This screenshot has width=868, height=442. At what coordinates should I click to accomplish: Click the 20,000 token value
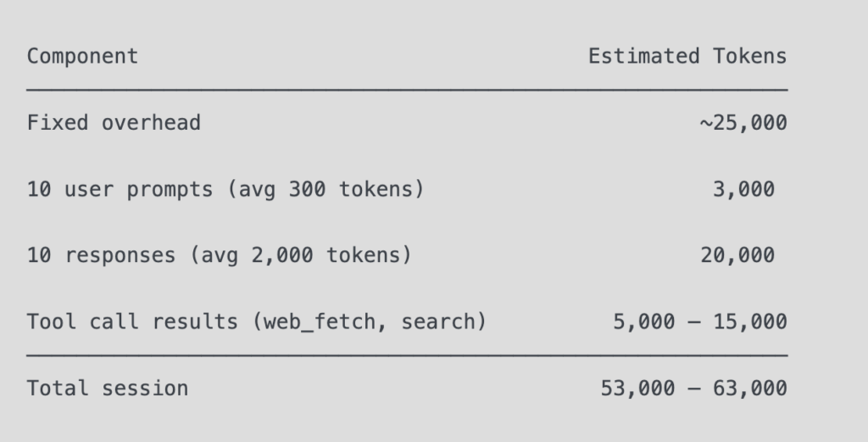[x=737, y=255]
